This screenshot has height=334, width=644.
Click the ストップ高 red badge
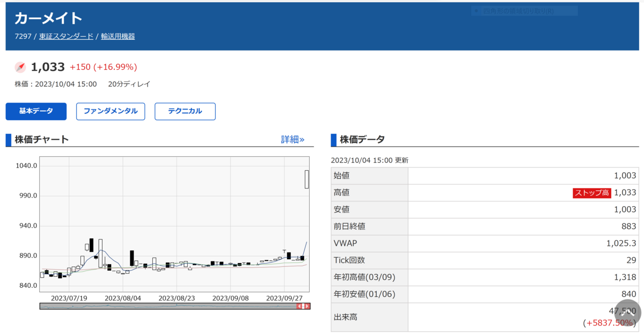click(591, 192)
